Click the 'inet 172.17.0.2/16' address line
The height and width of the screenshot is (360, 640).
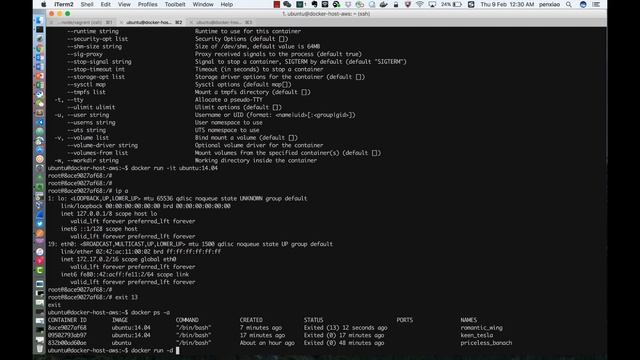(118, 259)
